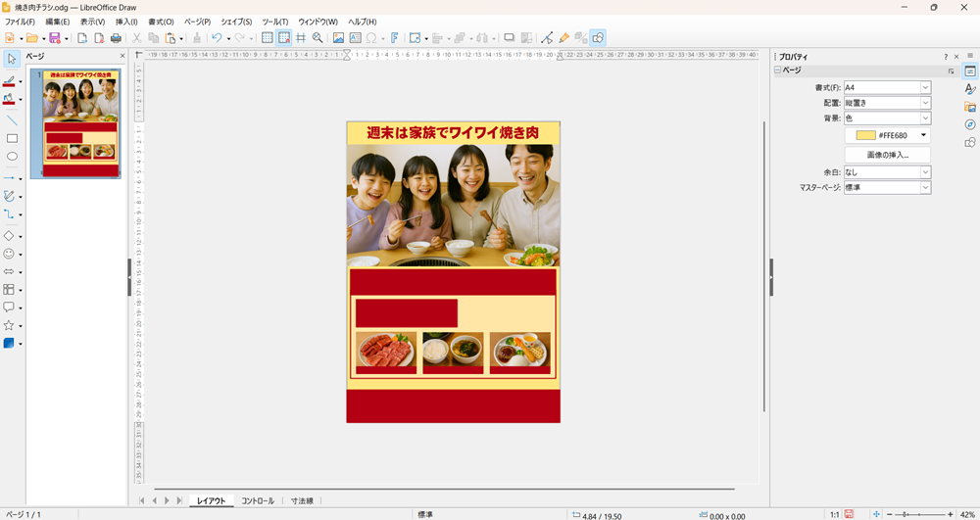Click the zoom out minus button
The image size is (980, 520).
[890, 514]
